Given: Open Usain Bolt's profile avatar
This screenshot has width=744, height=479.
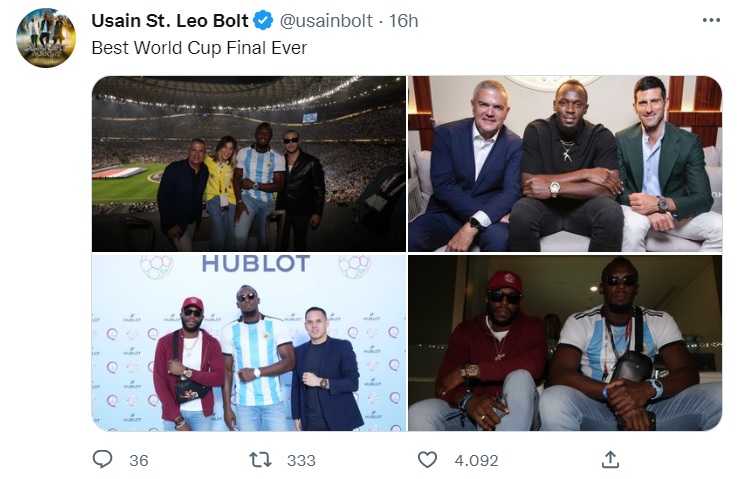Looking at the screenshot, I should tap(46, 38).
